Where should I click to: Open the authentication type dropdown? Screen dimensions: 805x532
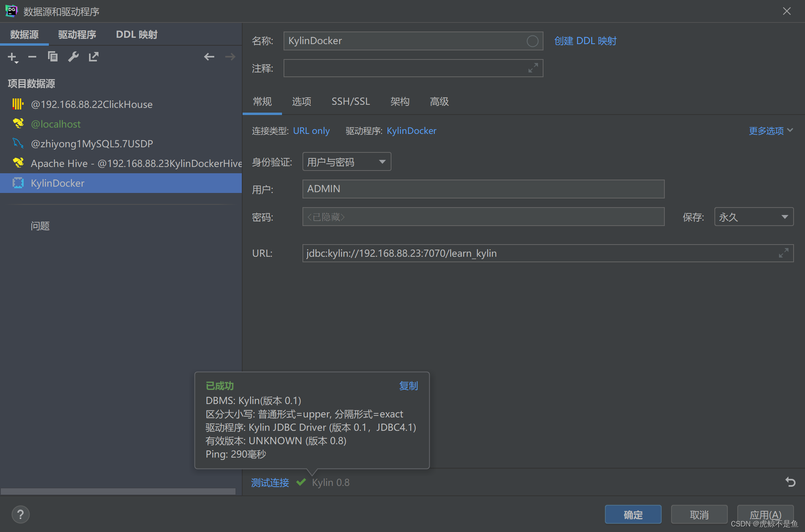[x=347, y=162]
